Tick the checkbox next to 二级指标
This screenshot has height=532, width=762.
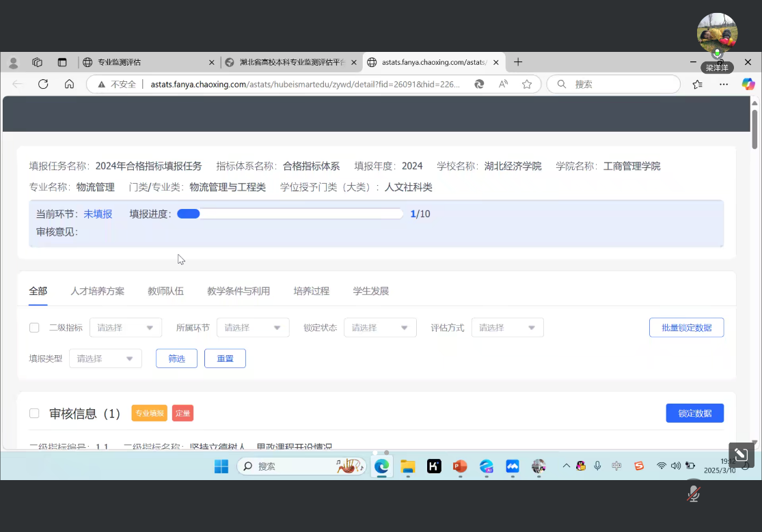(34, 328)
